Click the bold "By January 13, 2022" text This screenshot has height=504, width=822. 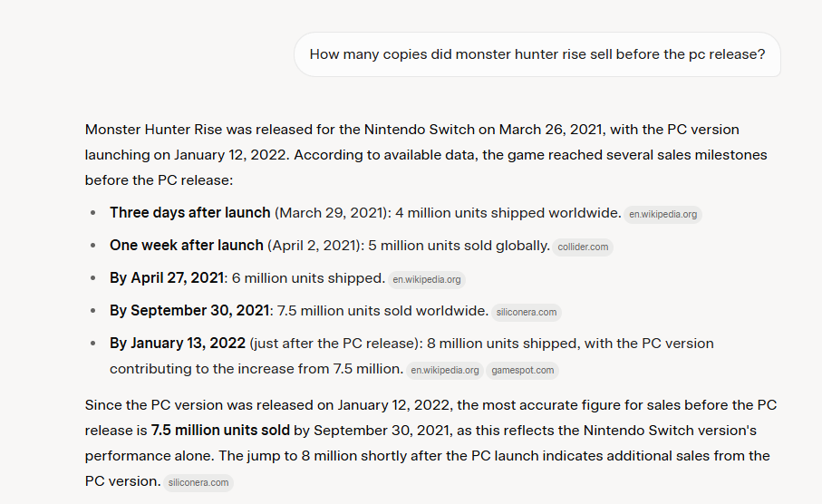point(178,344)
